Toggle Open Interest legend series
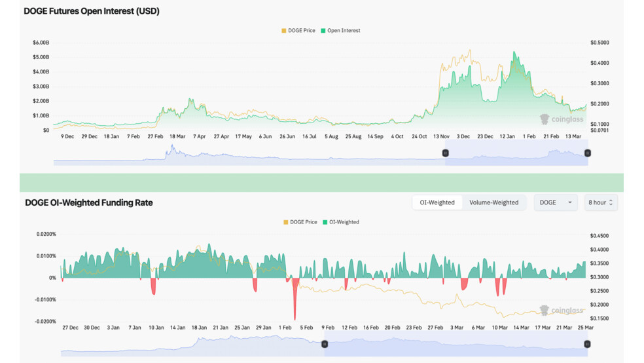This screenshot has width=644, height=363. (x=340, y=30)
